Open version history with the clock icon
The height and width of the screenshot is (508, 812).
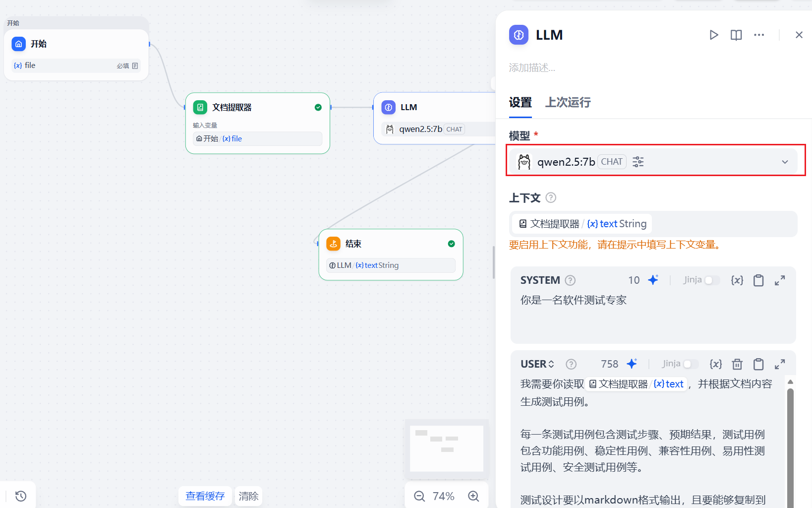click(20, 496)
